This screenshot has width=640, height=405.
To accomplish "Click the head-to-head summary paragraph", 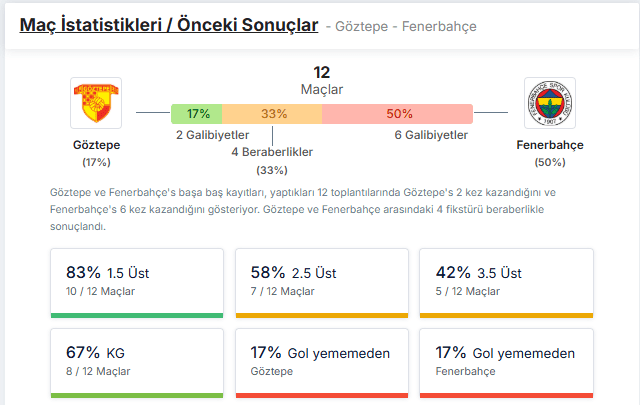I will (303, 209).
